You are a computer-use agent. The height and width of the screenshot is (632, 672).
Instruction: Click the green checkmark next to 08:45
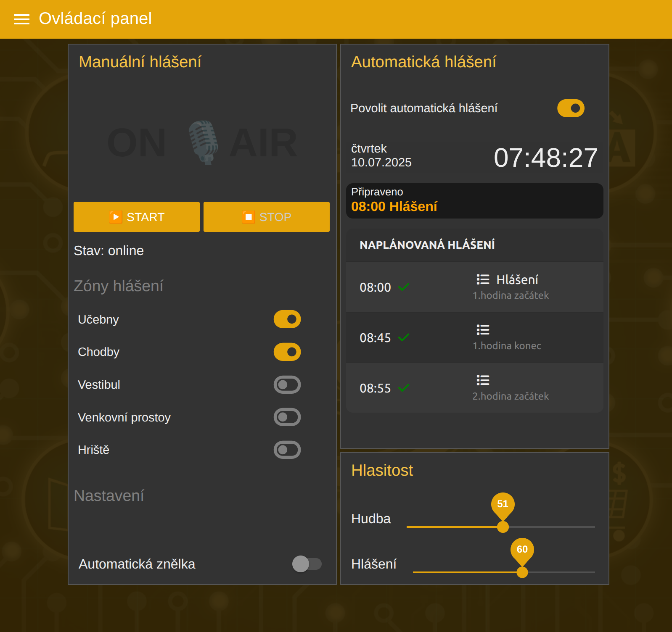point(404,337)
